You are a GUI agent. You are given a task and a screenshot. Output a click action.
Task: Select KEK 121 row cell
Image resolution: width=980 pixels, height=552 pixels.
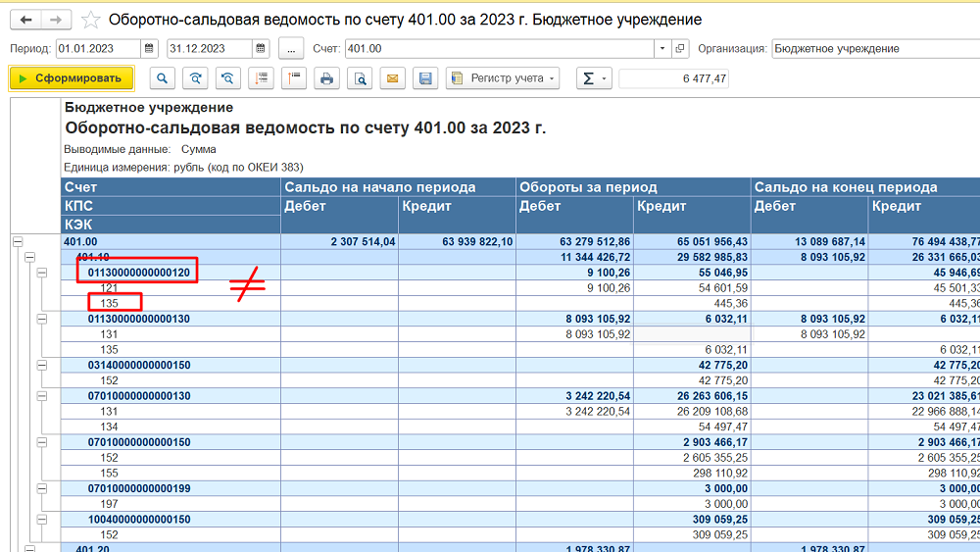click(171, 287)
